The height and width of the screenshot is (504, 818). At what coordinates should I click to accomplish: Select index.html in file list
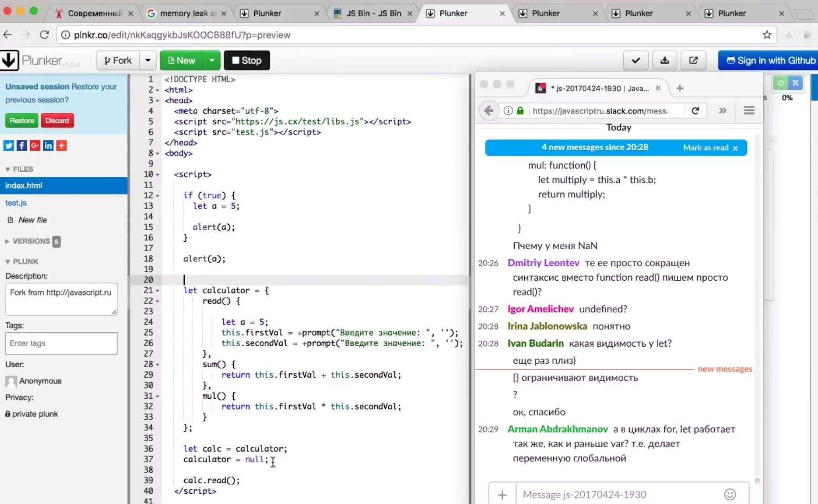(64, 186)
